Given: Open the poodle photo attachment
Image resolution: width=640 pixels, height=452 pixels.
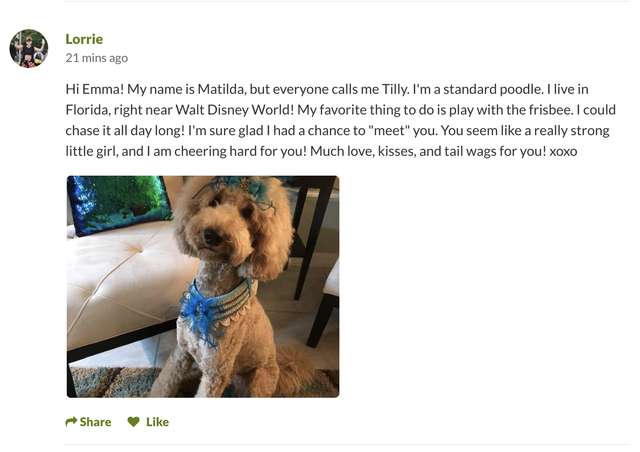Looking at the screenshot, I should pyautogui.click(x=203, y=287).
